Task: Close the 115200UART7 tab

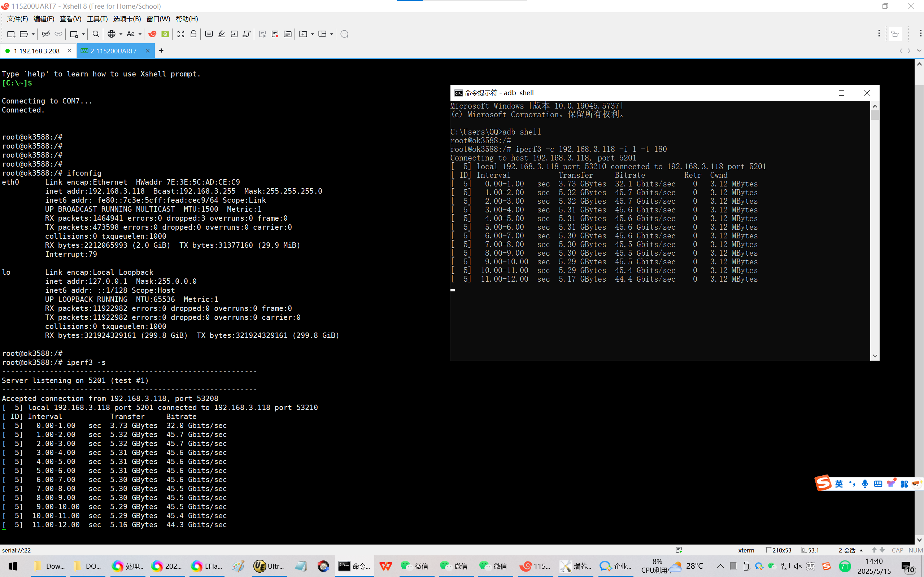Action: [148, 51]
